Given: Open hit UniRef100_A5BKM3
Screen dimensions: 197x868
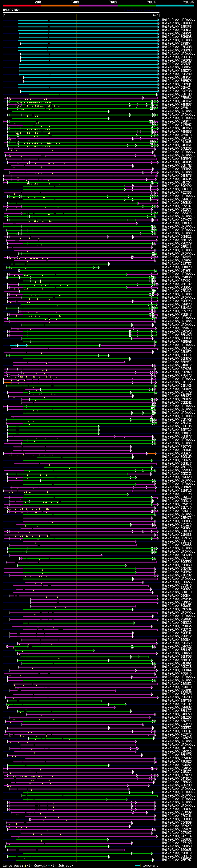Looking at the screenshot, I should pos(177,50).
